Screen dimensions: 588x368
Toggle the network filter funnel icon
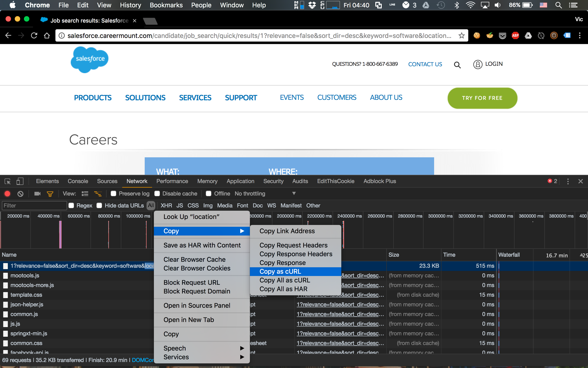tap(50, 194)
